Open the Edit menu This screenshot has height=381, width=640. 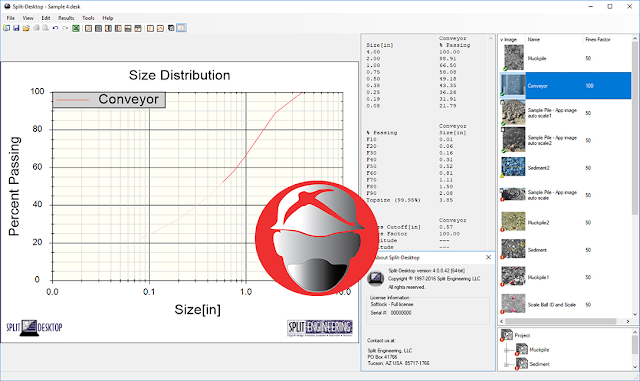coord(46,18)
